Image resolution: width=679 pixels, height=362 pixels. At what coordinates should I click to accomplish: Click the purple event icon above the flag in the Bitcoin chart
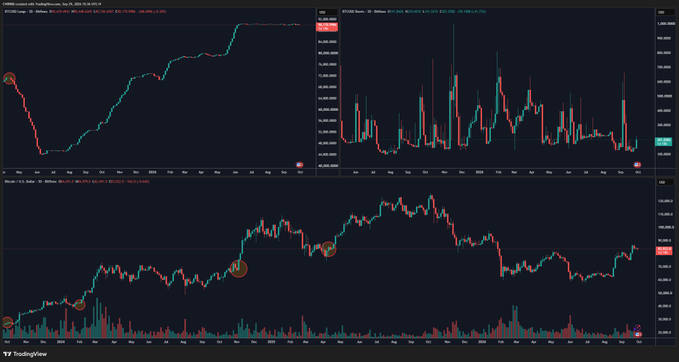click(637, 328)
